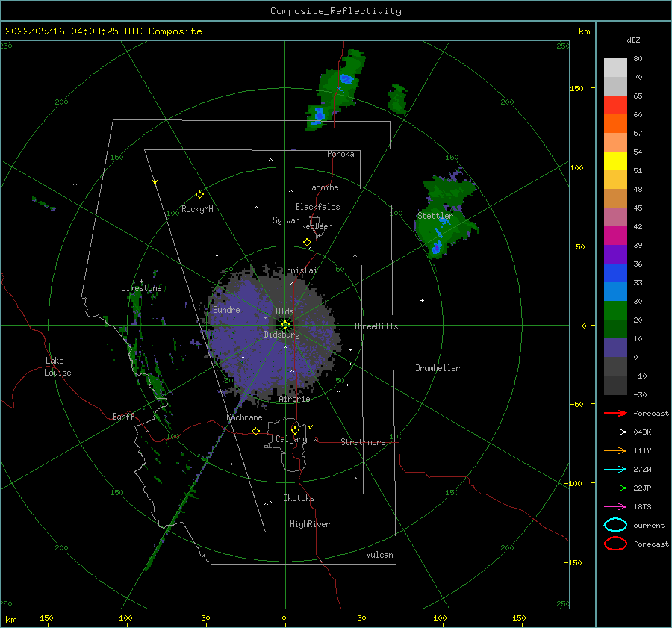Click the RockyMH label
The width and height of the screenshot is (672, 628).
pos(197,209)
